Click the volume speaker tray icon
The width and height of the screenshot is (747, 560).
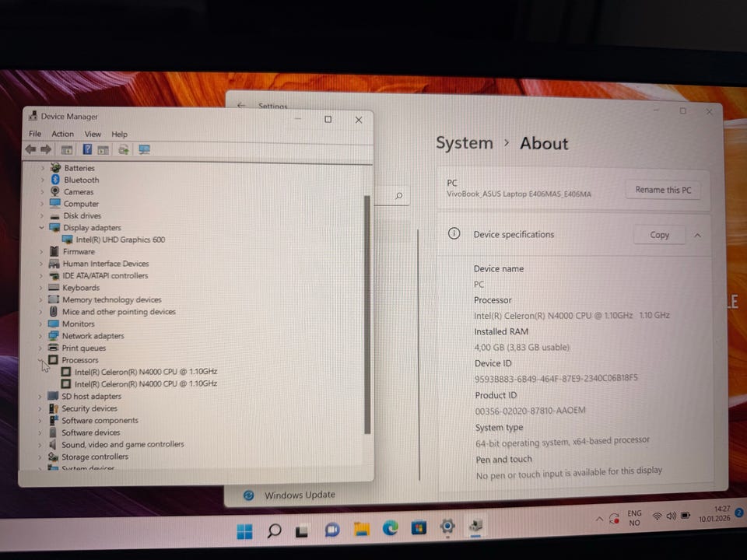pos(672,516)
